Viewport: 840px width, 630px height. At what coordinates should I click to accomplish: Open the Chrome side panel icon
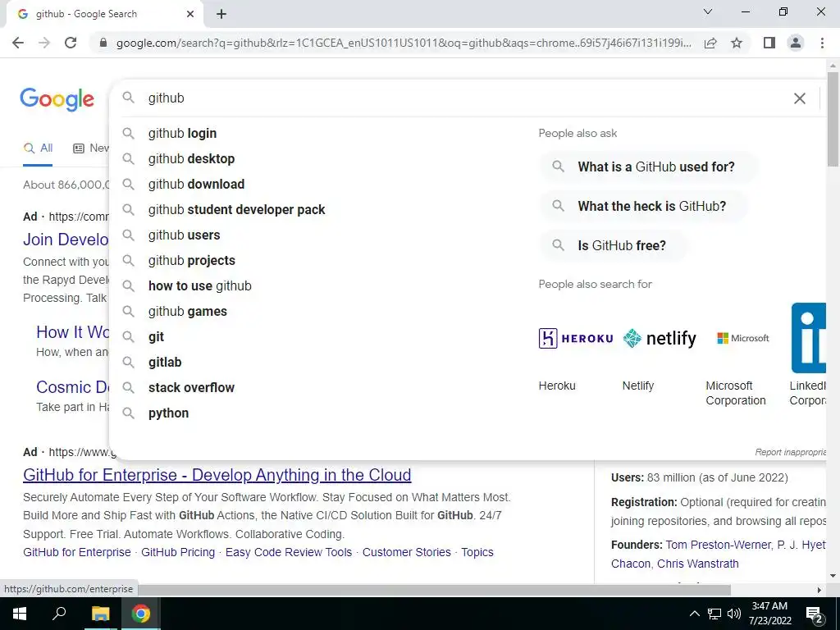769,43
